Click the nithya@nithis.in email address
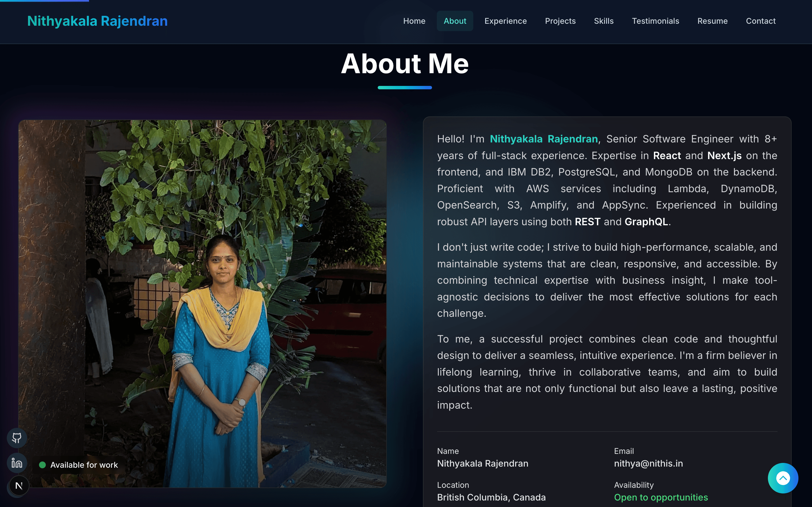Image resolution: width=812 pixels, height=507 pixels. pyautogui.click(x=648, y=463)
